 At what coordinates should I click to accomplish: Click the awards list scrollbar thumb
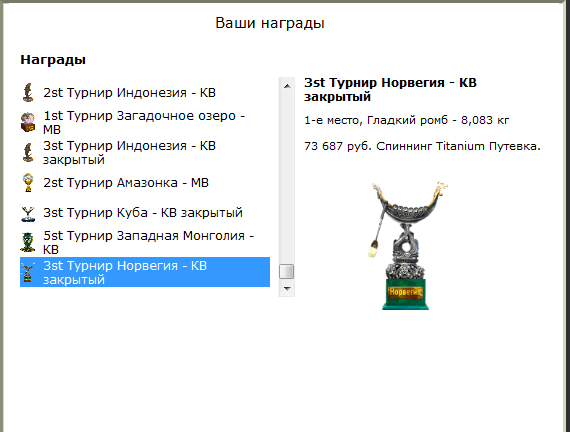coord(286,272)
